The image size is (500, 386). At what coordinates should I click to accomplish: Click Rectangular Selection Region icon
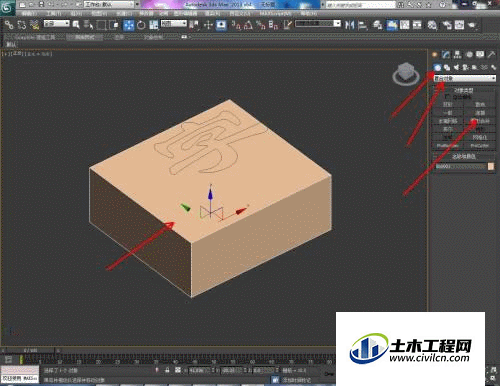101,25
